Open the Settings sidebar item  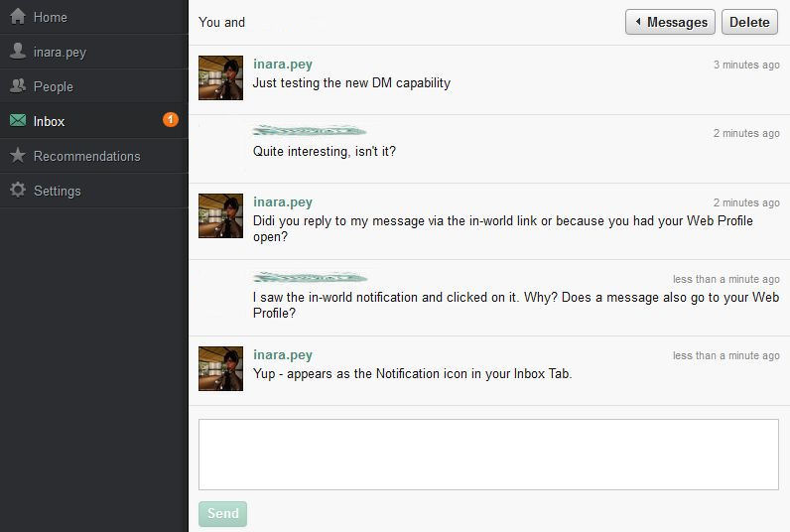pos(57,191)
